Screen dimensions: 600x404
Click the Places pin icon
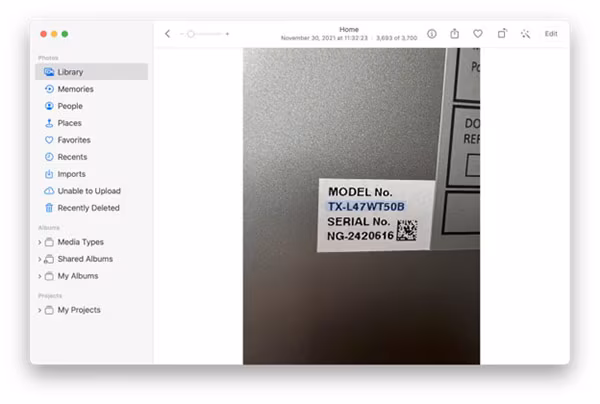pos(49,123)
